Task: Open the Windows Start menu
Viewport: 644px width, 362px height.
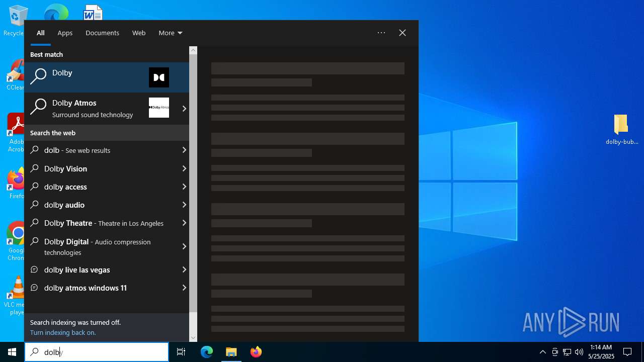Action: point(12,352)
